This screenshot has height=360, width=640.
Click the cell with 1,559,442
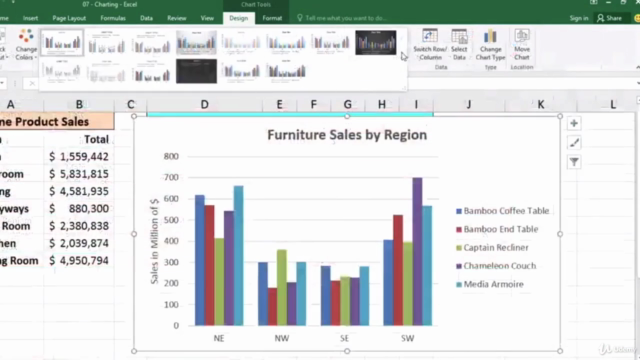coord(79,157)
